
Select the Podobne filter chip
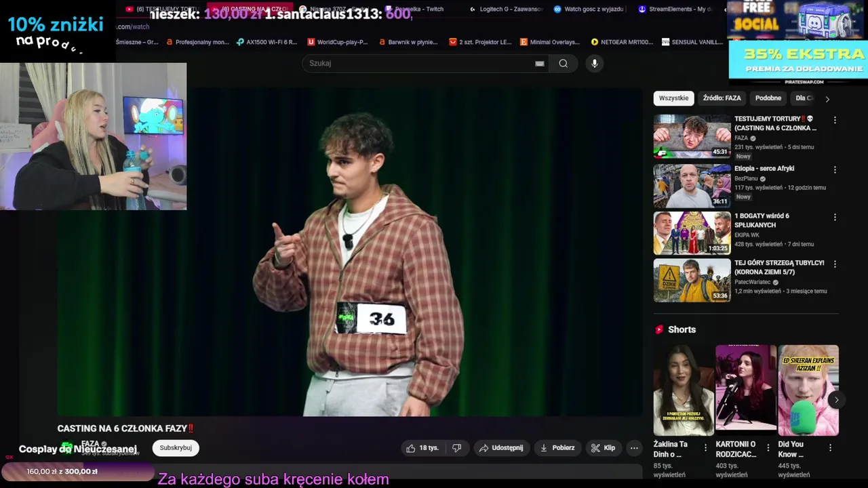(768, 98)
